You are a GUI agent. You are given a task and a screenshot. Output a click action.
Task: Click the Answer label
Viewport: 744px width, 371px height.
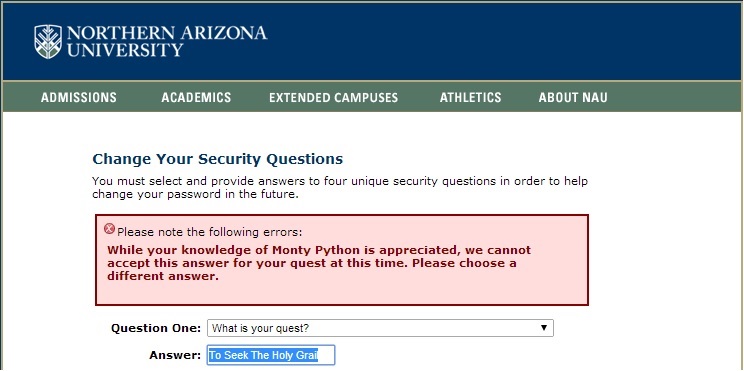coord(175,355)
